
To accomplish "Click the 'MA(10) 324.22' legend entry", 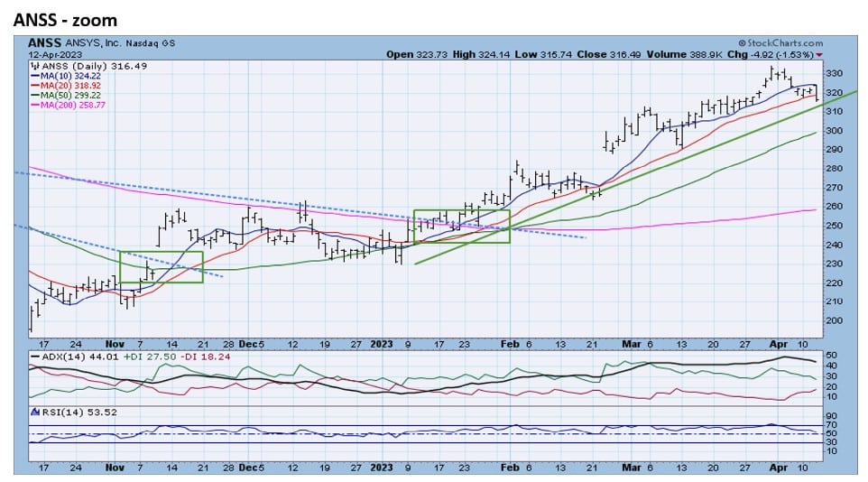I will pyautogui.click(x=70, y=76).
